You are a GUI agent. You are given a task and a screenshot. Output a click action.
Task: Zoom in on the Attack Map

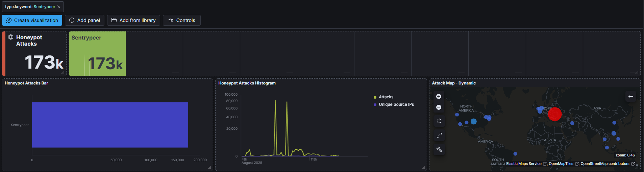[x=439, y=97]
